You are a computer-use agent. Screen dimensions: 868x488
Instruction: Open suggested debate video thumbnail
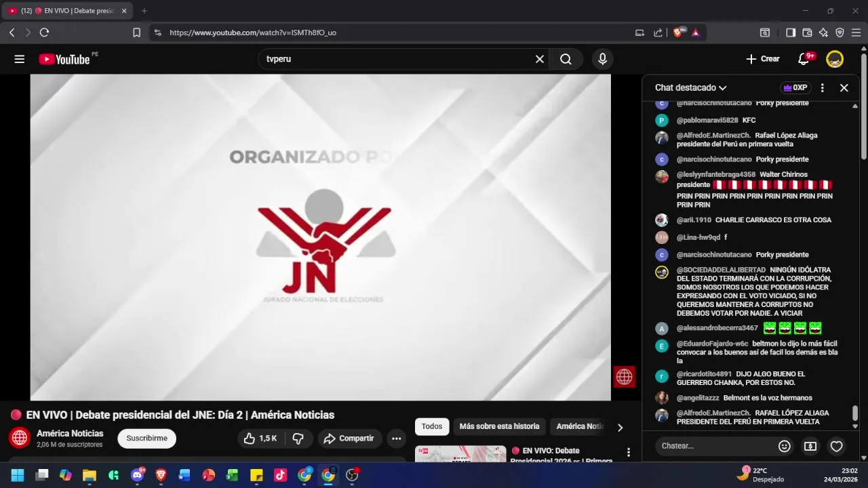[460, 454]
